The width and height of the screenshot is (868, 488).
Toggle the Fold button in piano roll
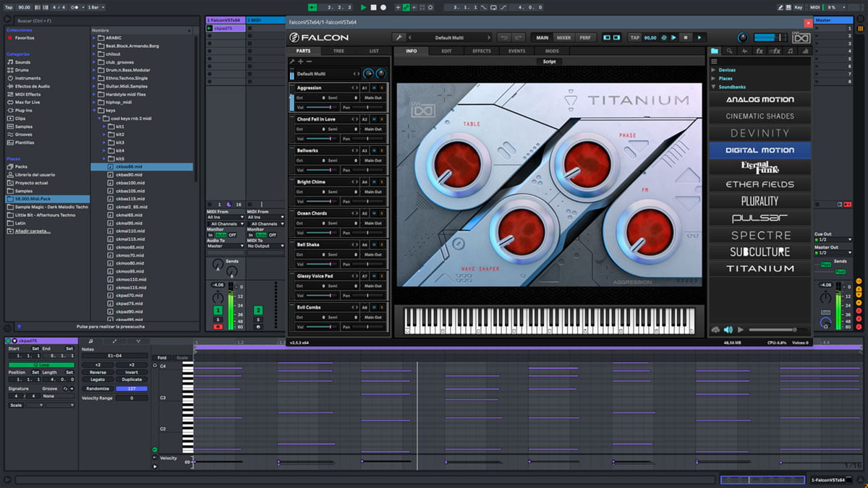[162, 358]
